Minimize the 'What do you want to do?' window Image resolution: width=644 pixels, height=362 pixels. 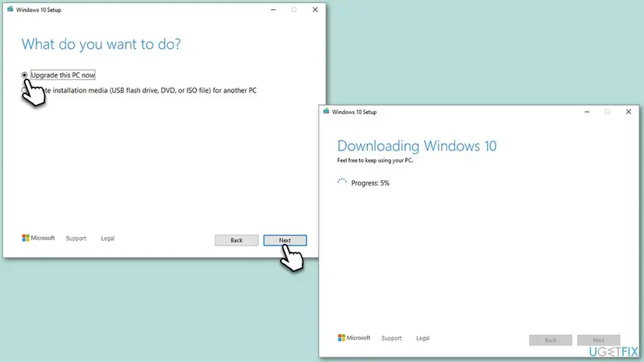coord(273,9)
